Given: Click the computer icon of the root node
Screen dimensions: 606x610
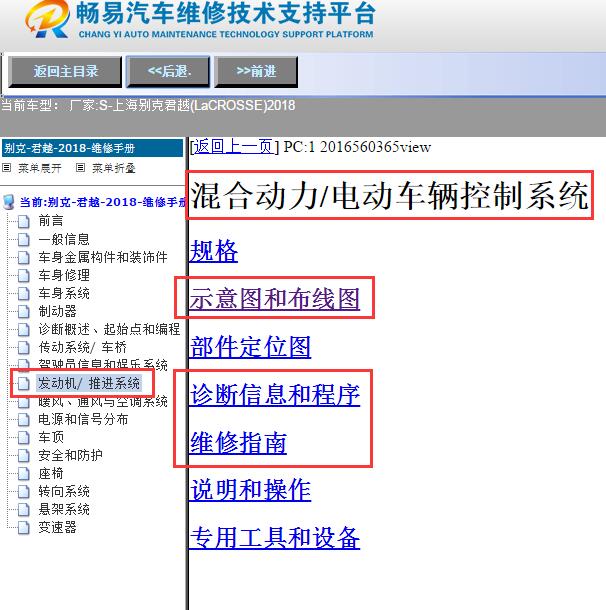Looking at the screenshot, I should click(x=9, y=202).
